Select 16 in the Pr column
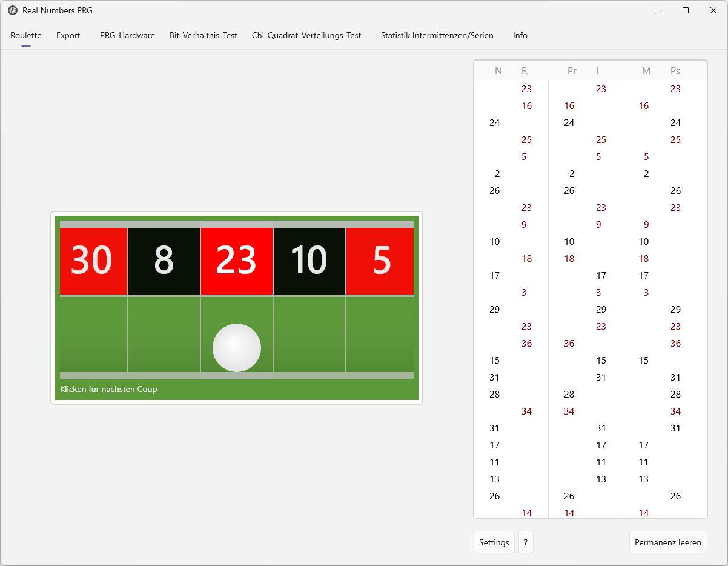 569,105
